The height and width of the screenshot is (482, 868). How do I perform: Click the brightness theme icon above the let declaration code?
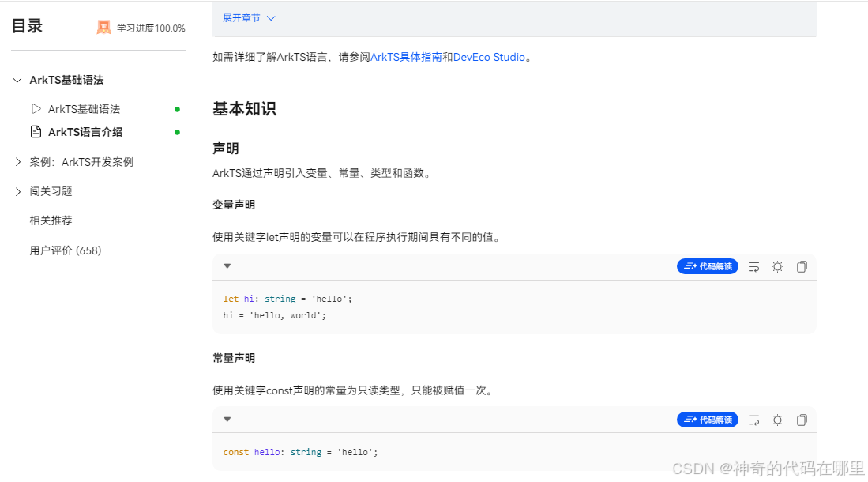777,266
